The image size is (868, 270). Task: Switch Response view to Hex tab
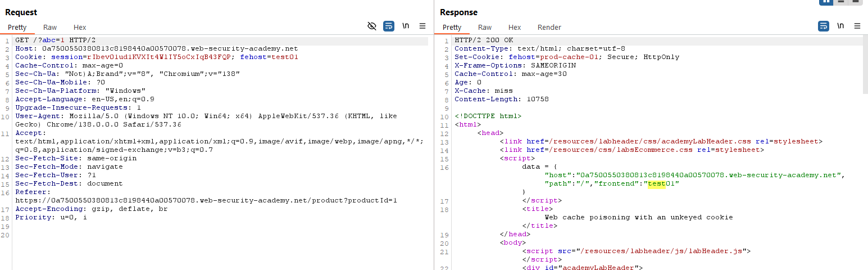(515, 27)
